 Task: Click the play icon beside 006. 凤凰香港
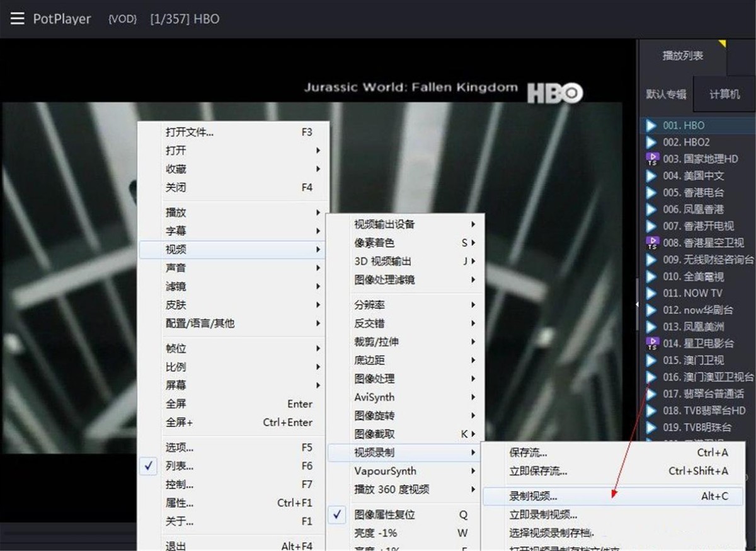point(651,209)
